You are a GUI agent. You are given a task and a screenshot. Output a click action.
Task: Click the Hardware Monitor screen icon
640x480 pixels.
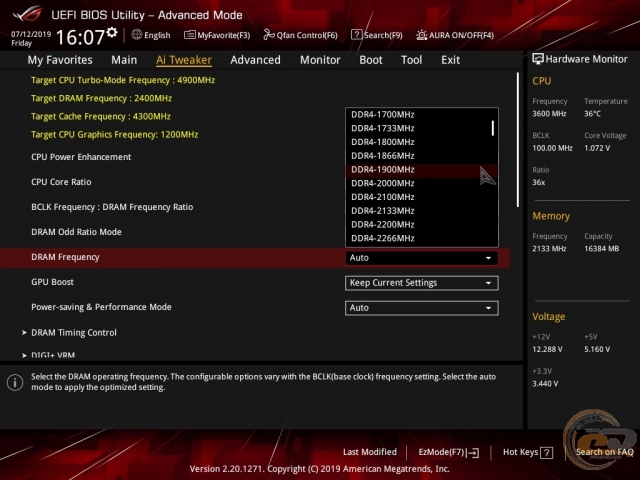[538, 59]
